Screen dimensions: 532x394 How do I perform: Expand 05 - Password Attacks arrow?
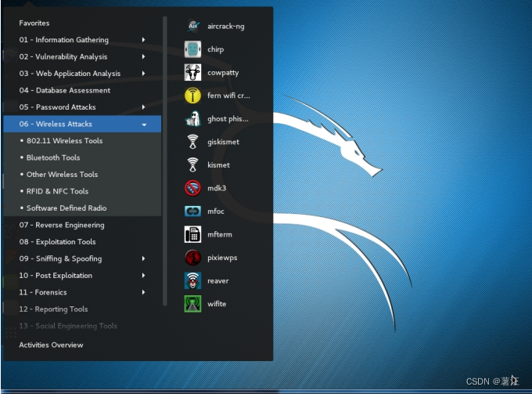click(x=143, y=107)
